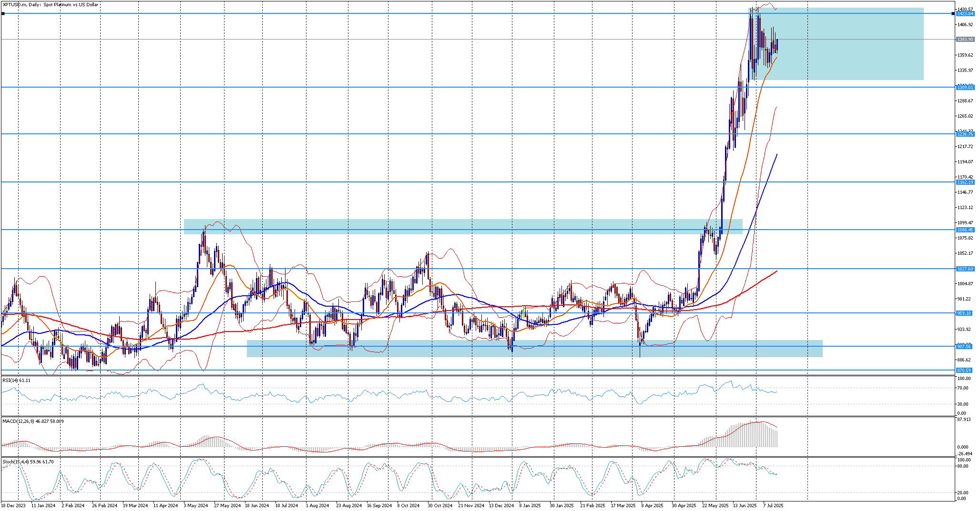This screenshot has width=980, height=511.
Task: Click the current price 1383.90 label
Action: 965,40
